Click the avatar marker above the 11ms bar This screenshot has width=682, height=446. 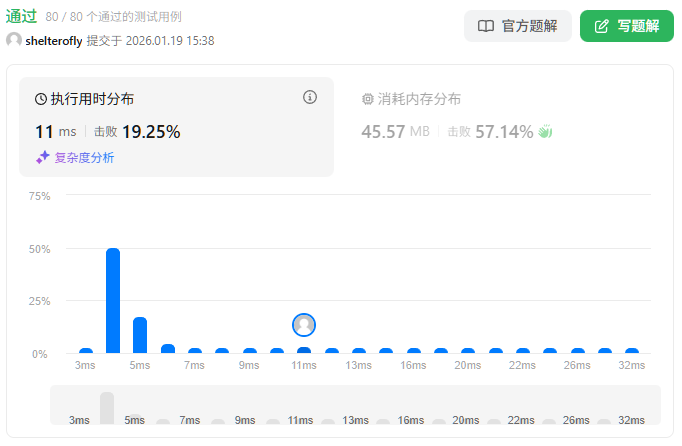coord(304,325)
